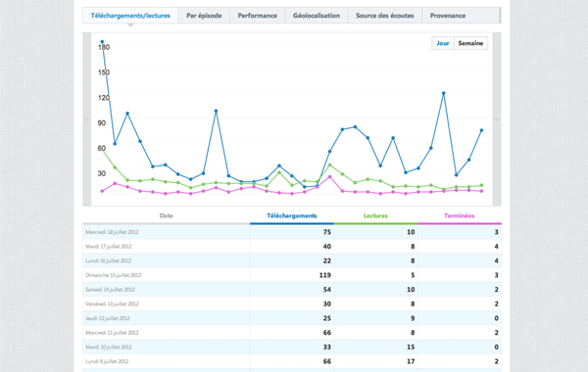Viewport: 588px width, 372px height.
Task: Go to the Source des écoutes tab
Action: click(385, 16)
